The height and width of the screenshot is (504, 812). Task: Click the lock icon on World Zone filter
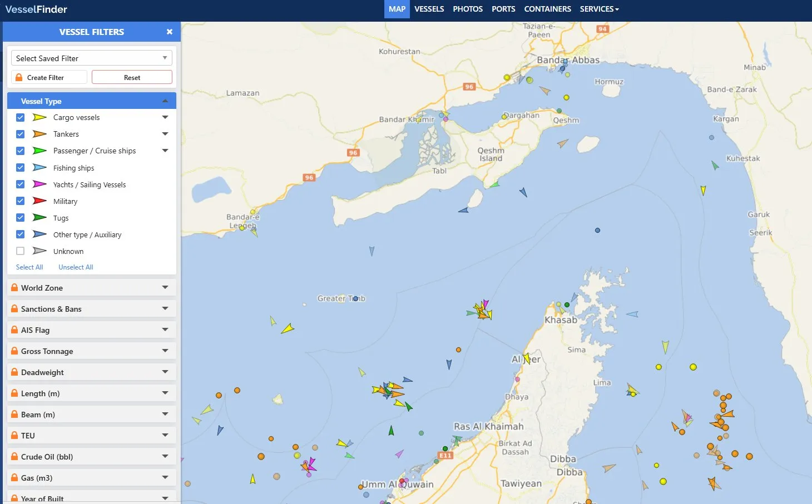(14, 287)
